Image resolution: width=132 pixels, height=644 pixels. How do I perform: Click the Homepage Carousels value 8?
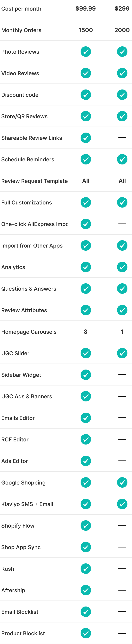(86, 332)
